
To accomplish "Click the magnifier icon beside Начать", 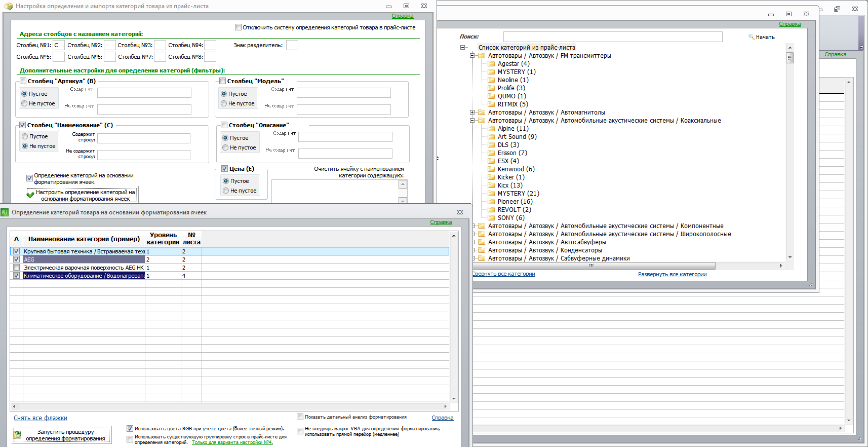I will (752, 36).
